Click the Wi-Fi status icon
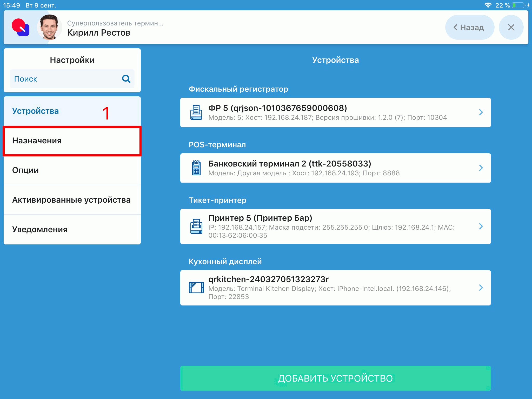 488,5
